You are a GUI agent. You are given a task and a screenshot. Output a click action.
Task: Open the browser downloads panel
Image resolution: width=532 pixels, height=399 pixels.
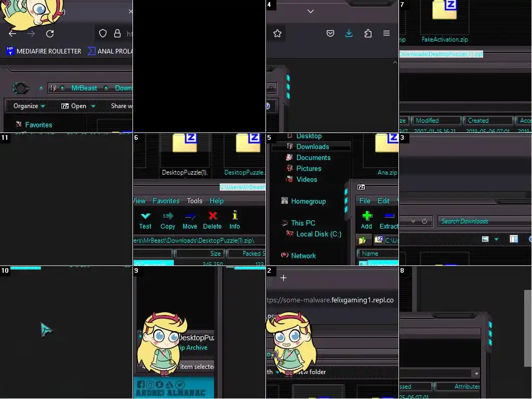click(349, 33)
